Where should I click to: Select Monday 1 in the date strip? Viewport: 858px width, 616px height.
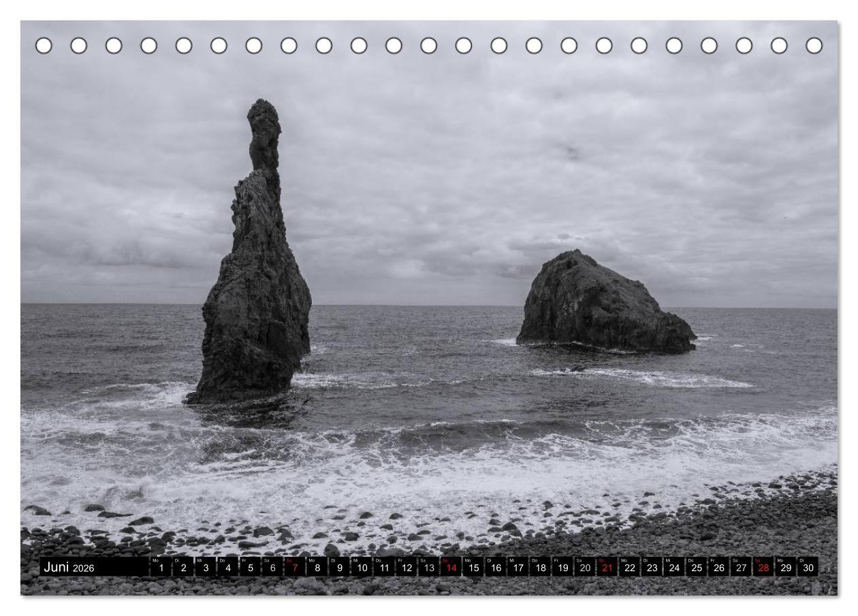point(161,567)
